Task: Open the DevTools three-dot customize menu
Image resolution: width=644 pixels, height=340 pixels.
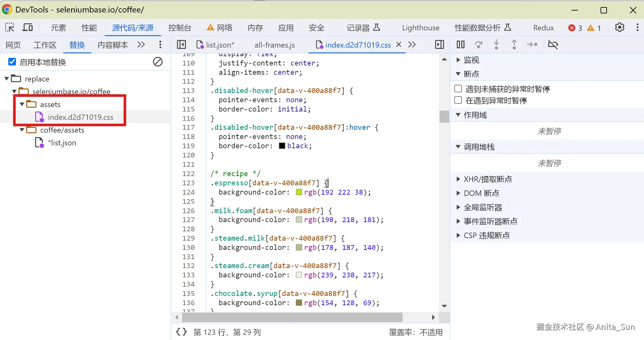Action: click(637, 27)
